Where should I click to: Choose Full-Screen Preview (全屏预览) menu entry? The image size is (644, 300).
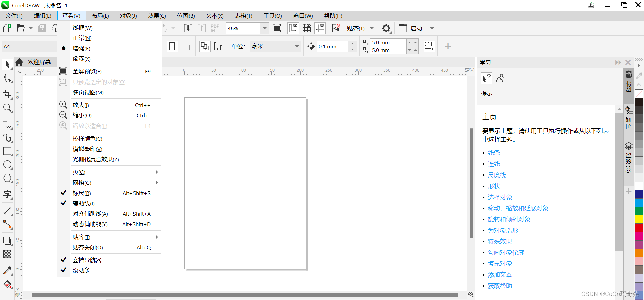110,71
